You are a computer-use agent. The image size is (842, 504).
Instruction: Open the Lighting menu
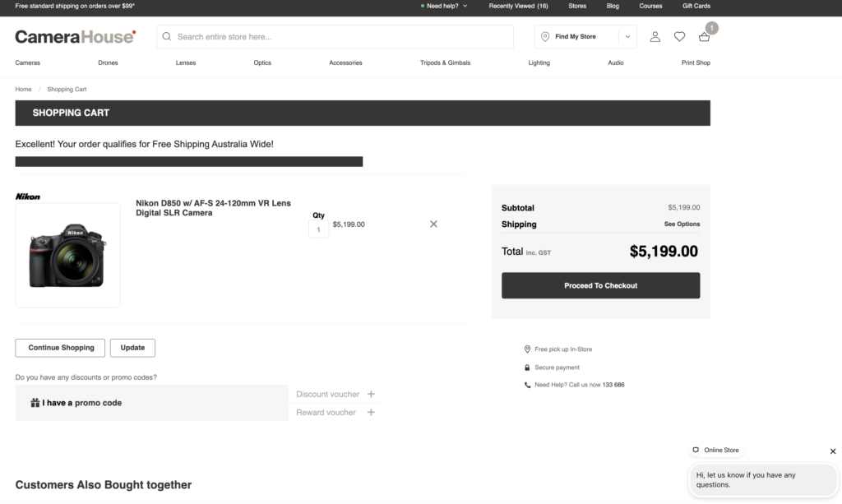(539, 62)
